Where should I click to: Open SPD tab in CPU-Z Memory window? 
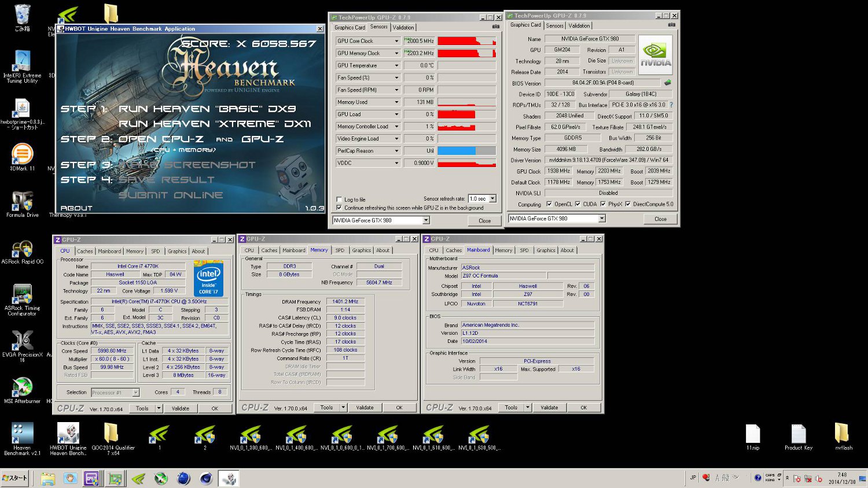click(340, 250)
